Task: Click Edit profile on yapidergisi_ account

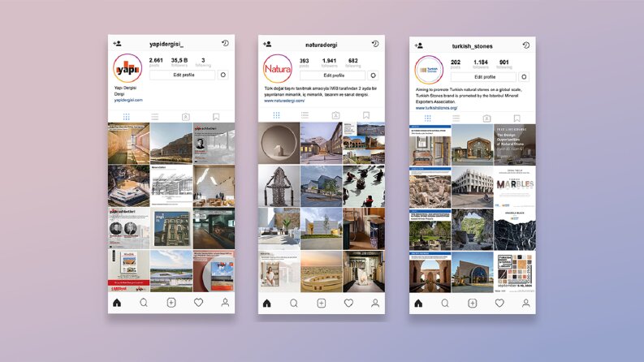Action: pos(183,75)
